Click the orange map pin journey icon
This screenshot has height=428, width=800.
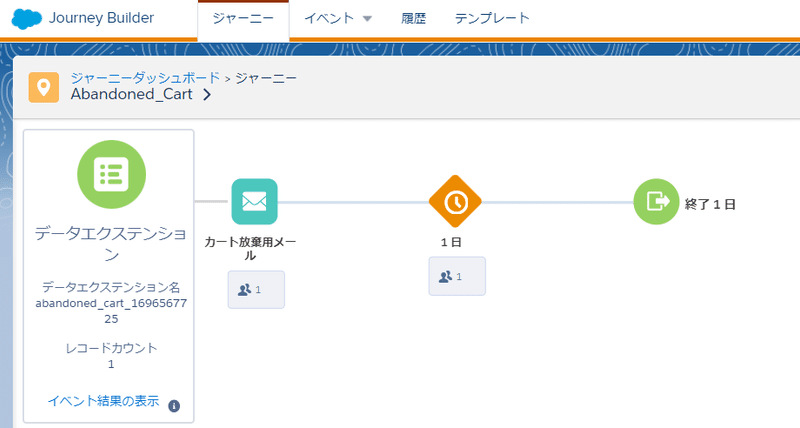pos(44,87)
